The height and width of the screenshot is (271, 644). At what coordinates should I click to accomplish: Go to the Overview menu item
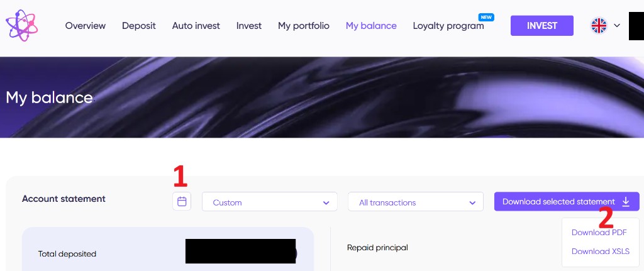[86, 26]
